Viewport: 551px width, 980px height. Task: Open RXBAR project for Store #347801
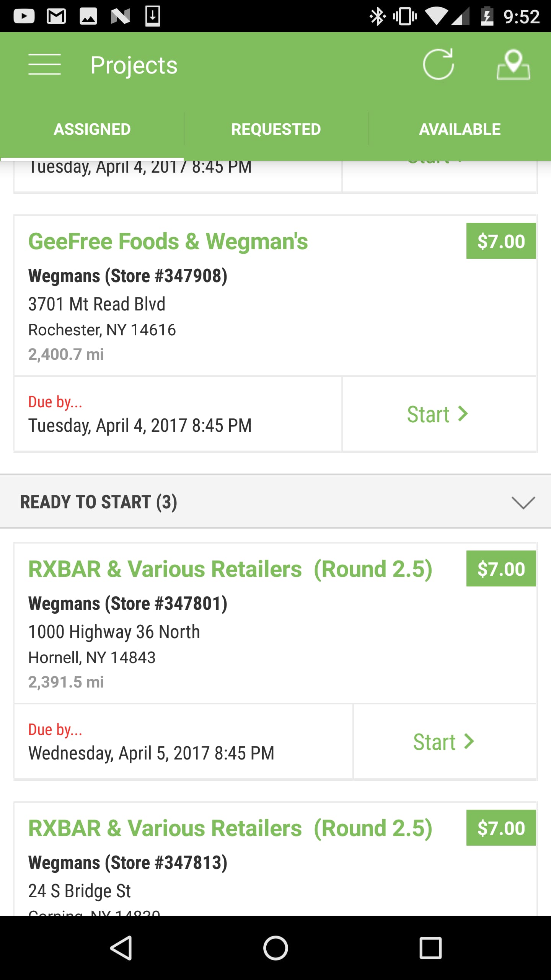pyautogui.click(x=230, y=569)
